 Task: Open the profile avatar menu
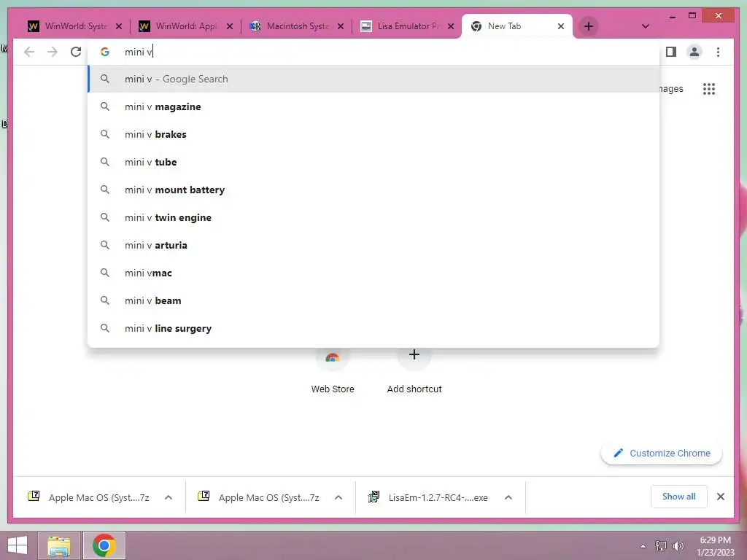click(694, 52)
